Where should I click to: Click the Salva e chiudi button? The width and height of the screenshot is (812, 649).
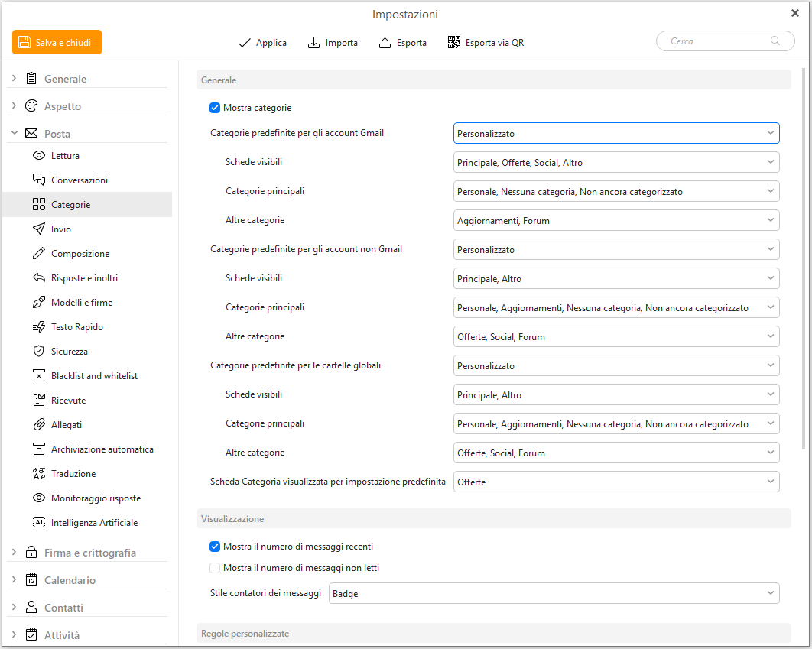(x=57, y=42)
